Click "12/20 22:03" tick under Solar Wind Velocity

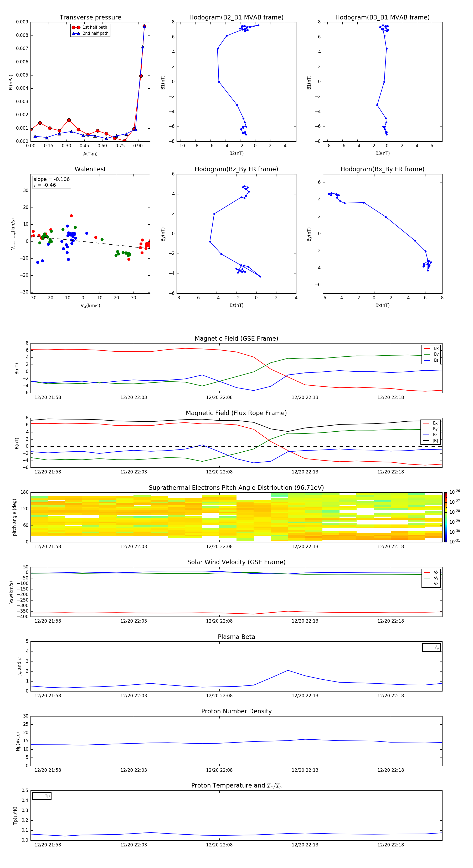click(x=134, y=621)
